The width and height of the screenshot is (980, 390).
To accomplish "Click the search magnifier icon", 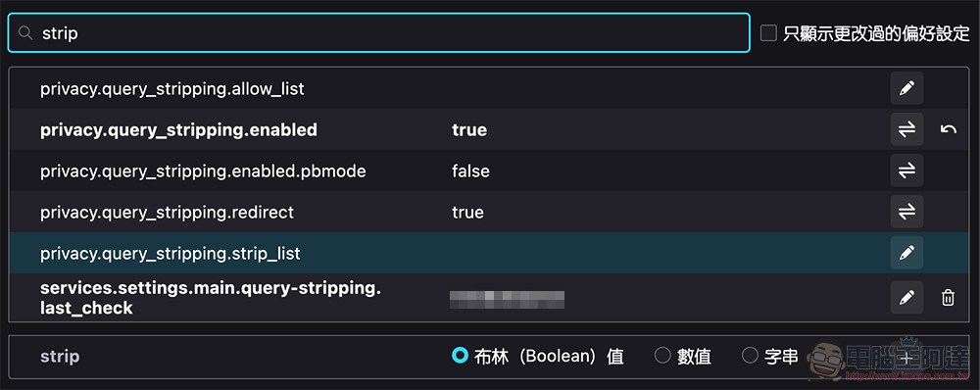I will (25, 33).
